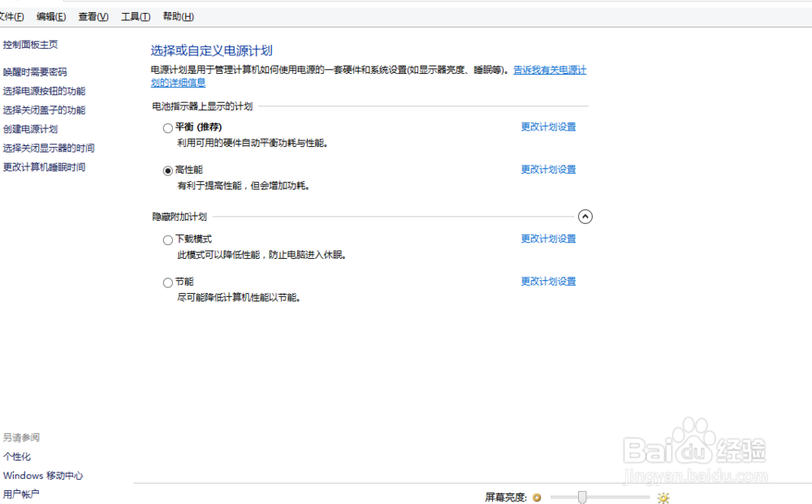Open Windows 移动中心
This screenshot has width=812, height=504.
point(43,476)
